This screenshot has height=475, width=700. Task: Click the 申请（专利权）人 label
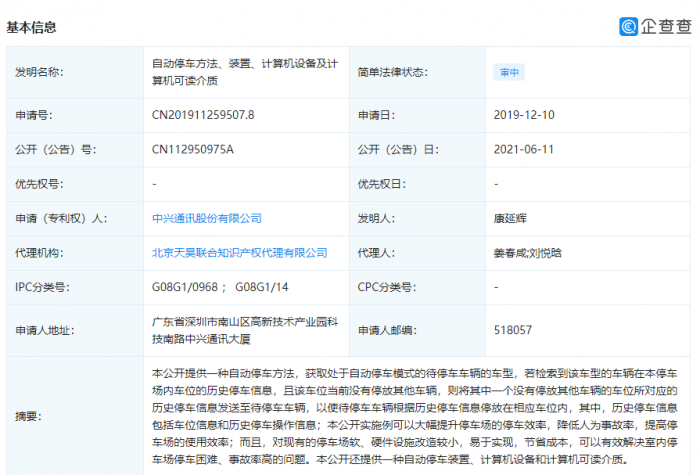(61, 218)
